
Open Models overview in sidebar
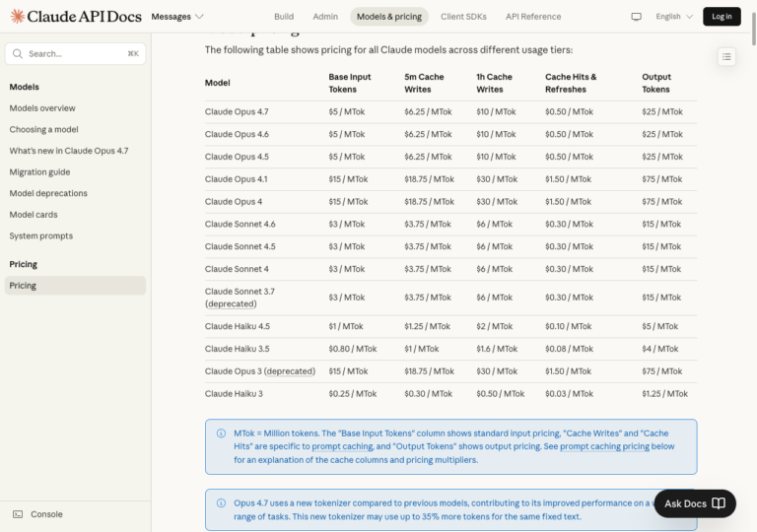42,108
